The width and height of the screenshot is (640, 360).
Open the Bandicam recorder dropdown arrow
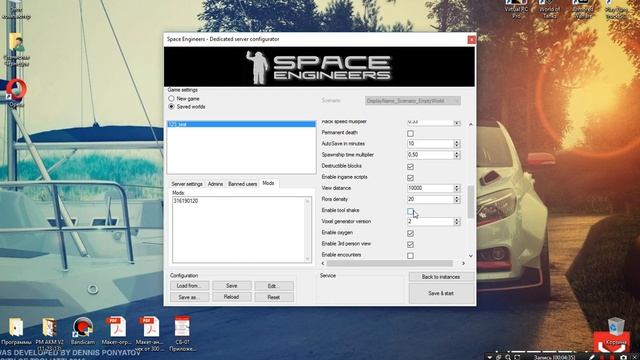pos(490,357)
